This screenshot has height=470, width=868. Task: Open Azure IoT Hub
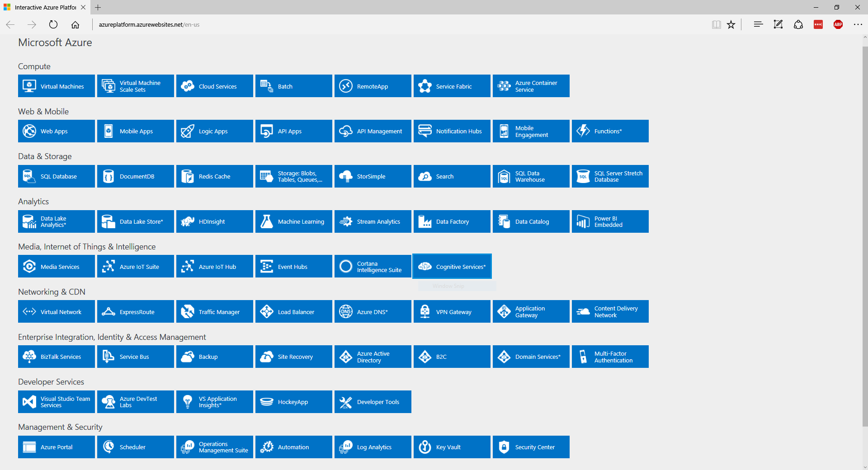tap(214, 266)
